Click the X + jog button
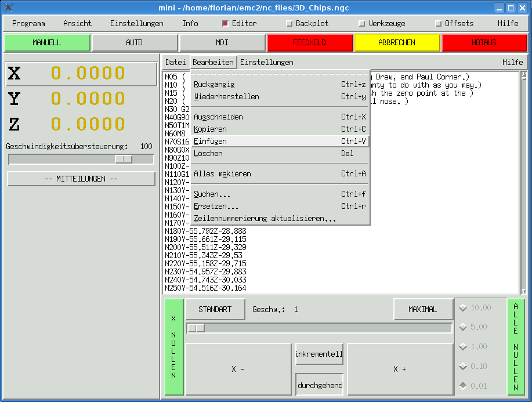Screen dimensions: 532x402 tap(400, 370)
